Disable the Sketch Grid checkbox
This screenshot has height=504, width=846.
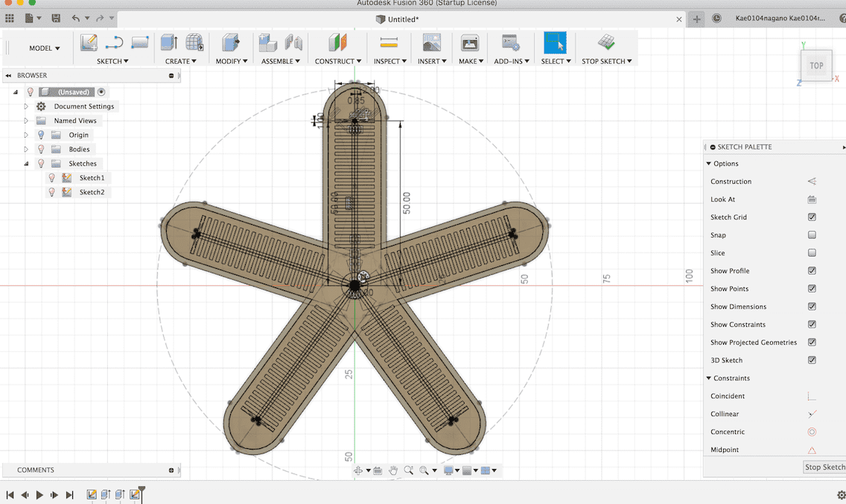(x=812, y=217)
